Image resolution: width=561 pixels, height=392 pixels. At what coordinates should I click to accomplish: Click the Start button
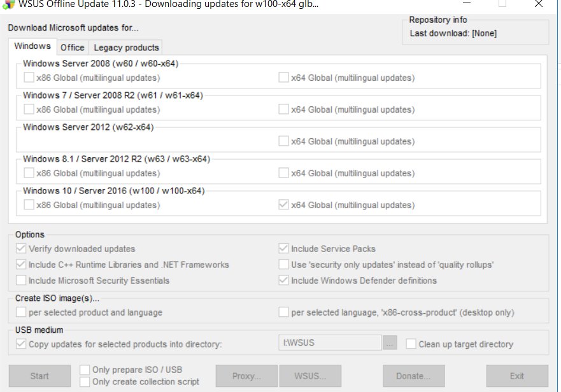click(x=39, y=376)
